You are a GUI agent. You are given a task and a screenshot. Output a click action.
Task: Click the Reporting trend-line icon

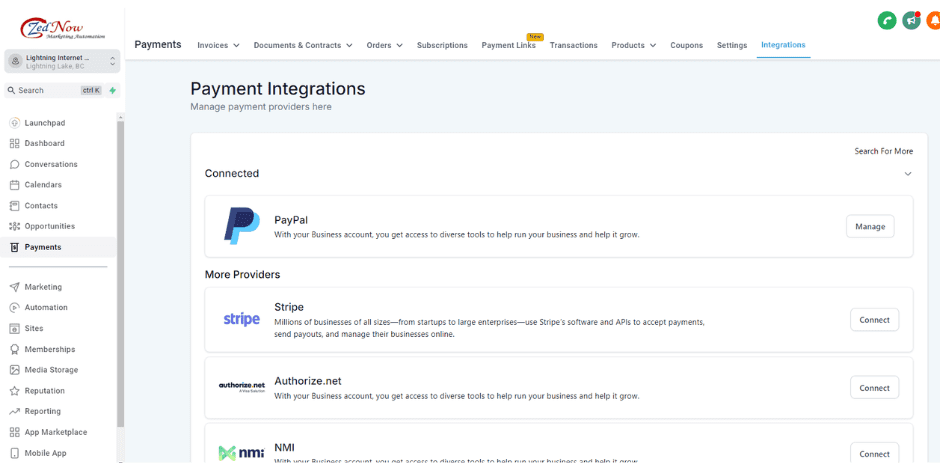[15, 411]
